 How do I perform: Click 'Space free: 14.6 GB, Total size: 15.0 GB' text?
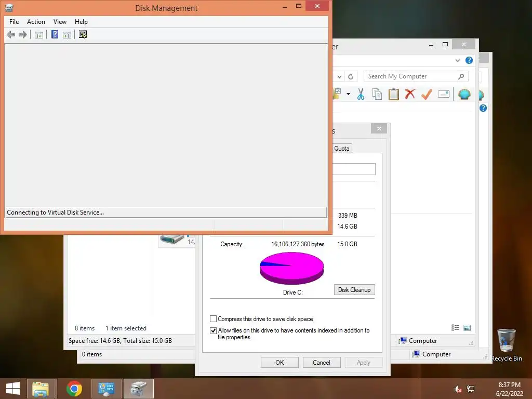coord(120,341)
